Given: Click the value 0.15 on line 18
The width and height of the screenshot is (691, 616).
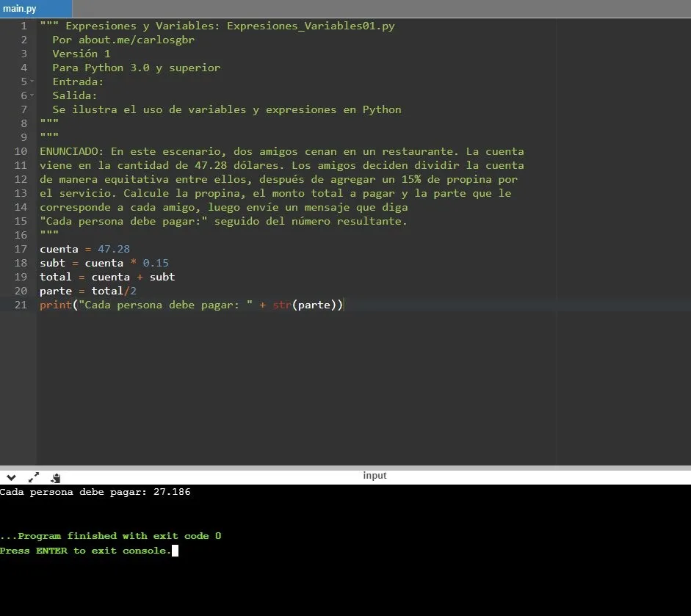Looking at the screenshot, I should [156, 263].
